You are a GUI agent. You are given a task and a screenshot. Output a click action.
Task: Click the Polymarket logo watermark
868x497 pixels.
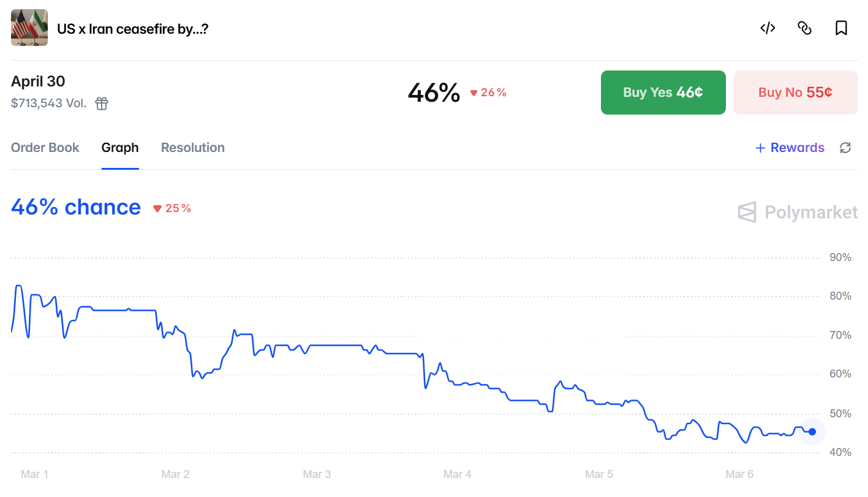[798, 213]
